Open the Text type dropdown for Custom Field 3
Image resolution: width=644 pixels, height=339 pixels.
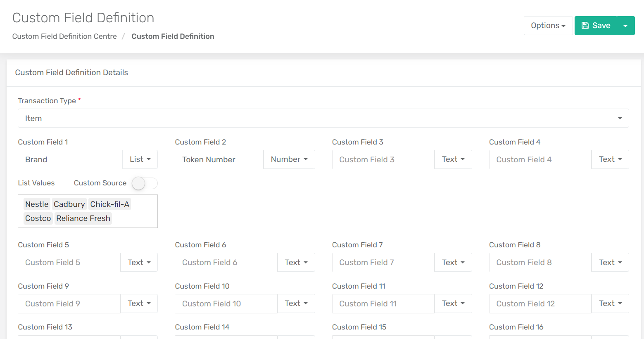(453, 159)
